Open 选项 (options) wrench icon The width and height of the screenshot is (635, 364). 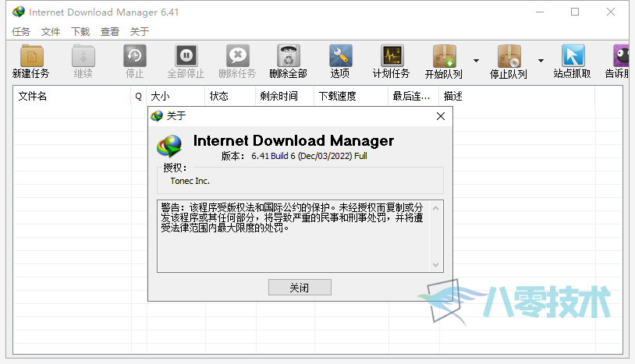340,56
